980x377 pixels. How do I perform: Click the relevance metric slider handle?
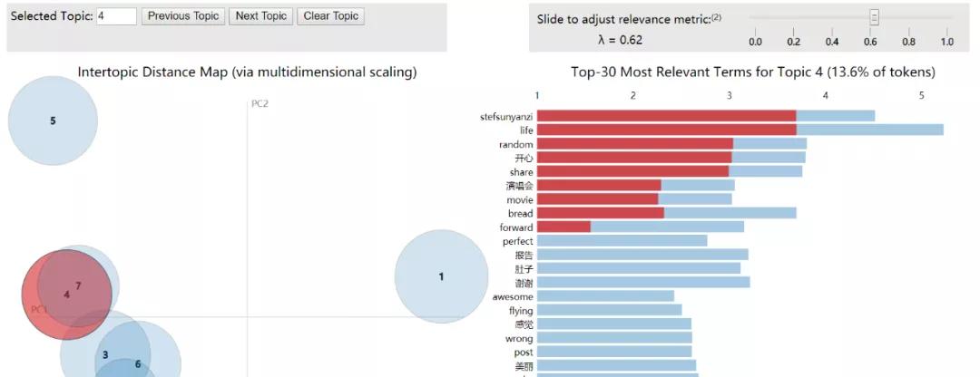point(874,16)
